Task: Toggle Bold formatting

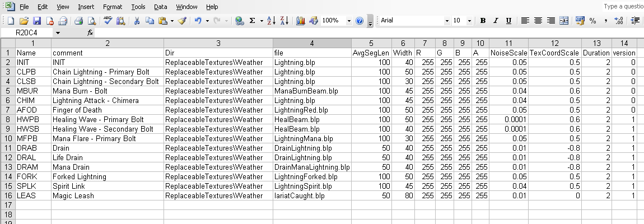Action: pyautogui.click(x=483, y=21)
